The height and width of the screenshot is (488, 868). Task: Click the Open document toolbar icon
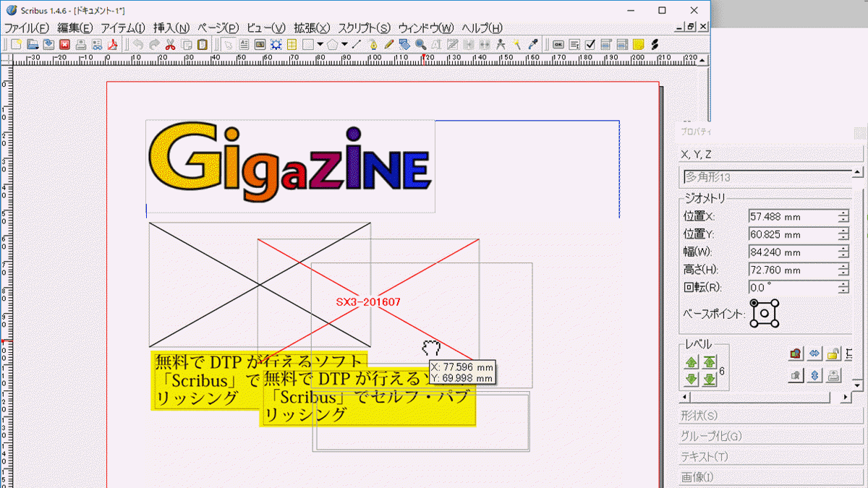pyautogui.click(x=33, y=44)
